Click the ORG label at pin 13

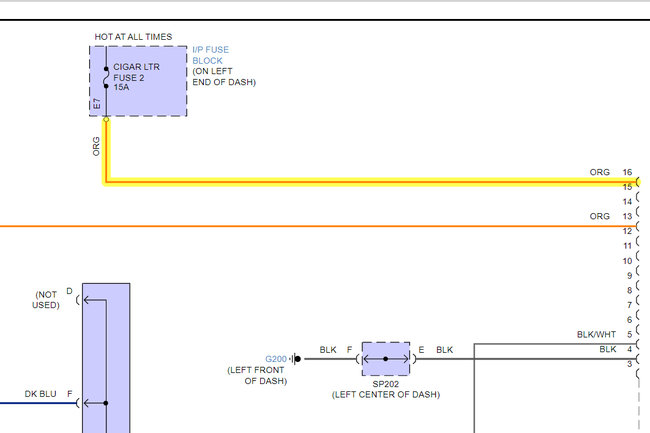pos(599,216)
